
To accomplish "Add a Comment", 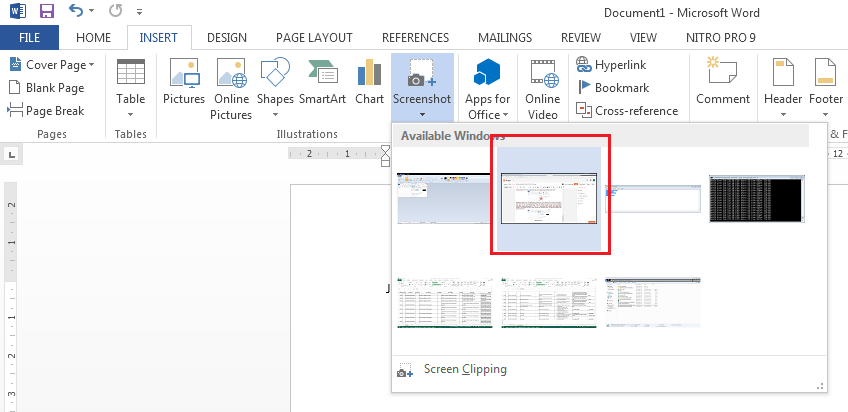I will coord(723,82).
